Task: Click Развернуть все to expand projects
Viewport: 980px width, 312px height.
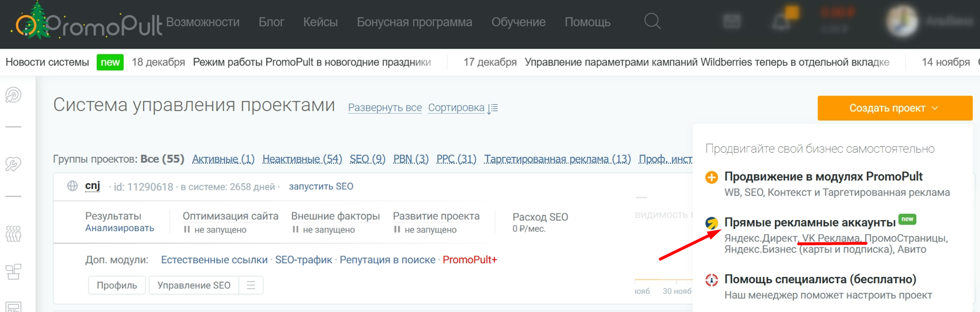Action: pyautogui.click(x=384, y=108)
